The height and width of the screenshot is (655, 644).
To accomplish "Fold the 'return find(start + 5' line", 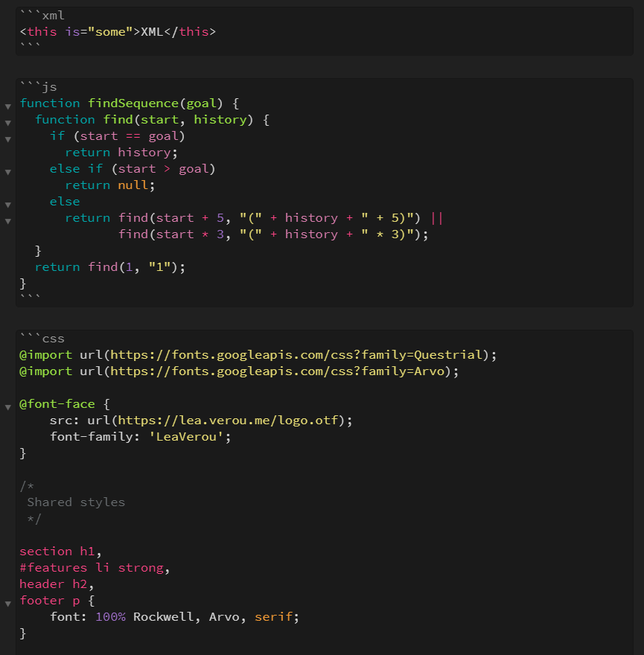I will click(x=8, y=221).
